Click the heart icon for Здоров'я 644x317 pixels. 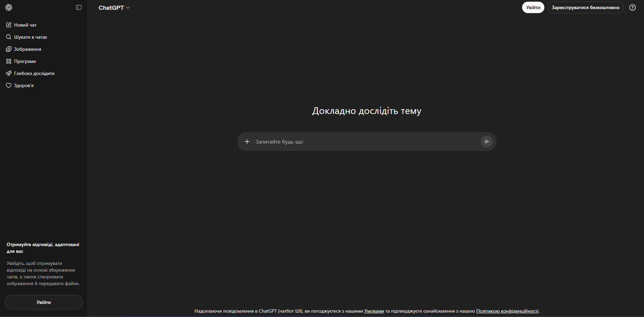click(x=9, y=85)
